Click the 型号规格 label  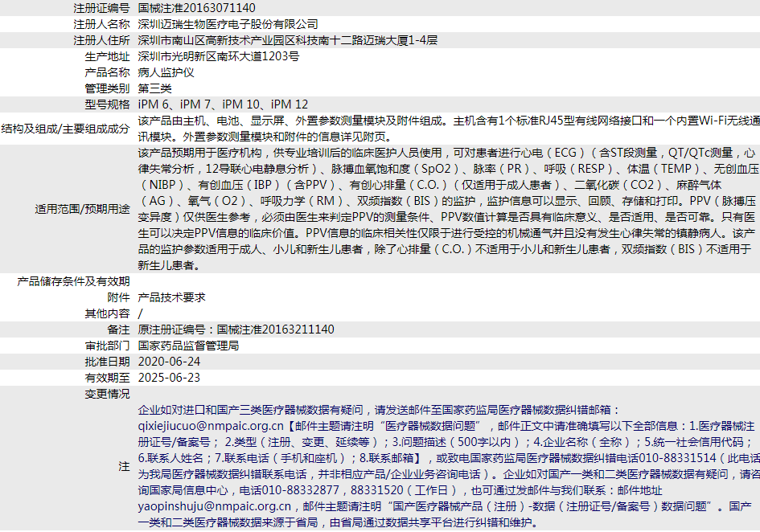click(108, 104)
